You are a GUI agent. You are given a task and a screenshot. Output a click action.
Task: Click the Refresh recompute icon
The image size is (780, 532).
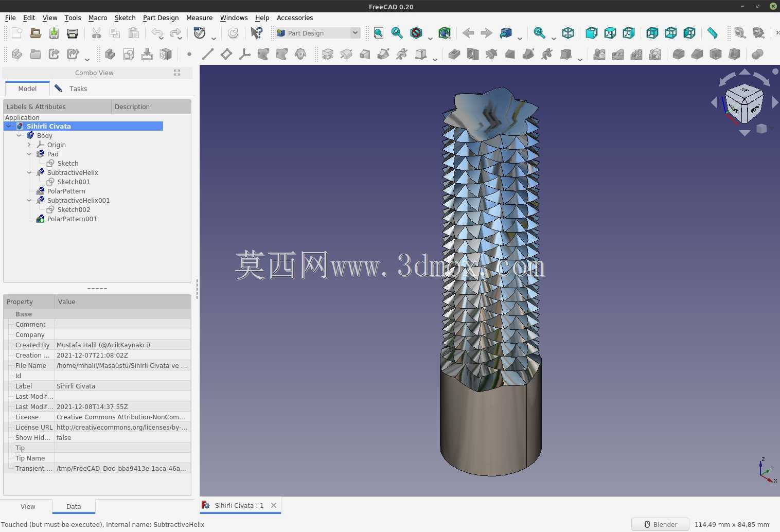click(x=233, y=33)
